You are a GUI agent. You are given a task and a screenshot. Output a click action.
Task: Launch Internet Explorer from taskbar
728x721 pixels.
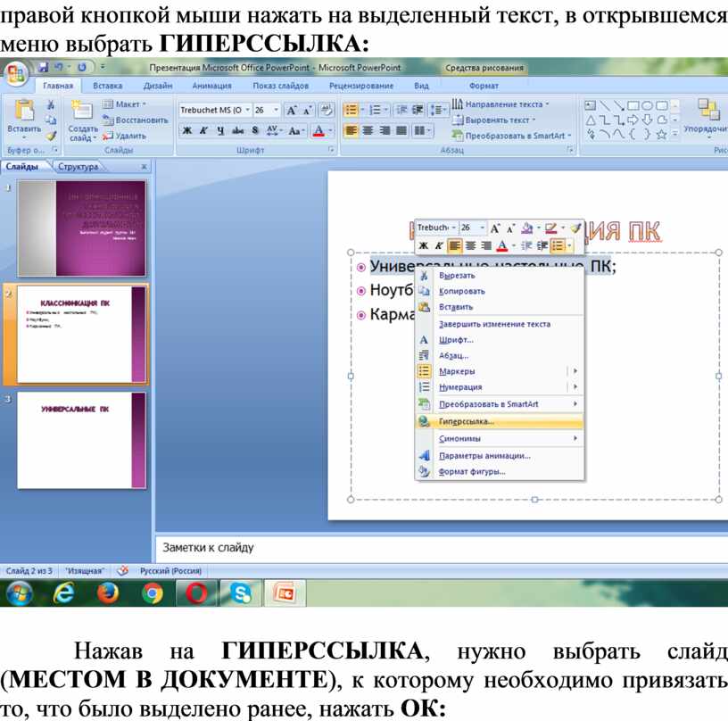63,593
